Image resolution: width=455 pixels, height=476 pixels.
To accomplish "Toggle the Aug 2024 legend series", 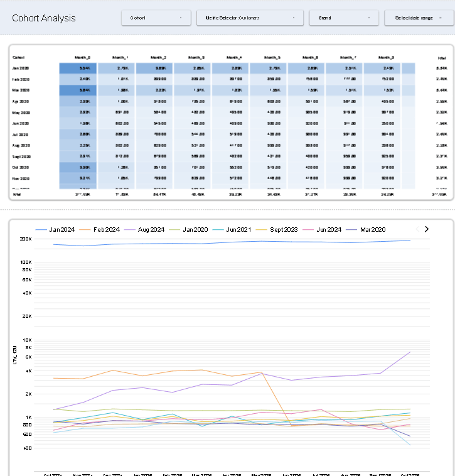I will (x=144, y=230).
